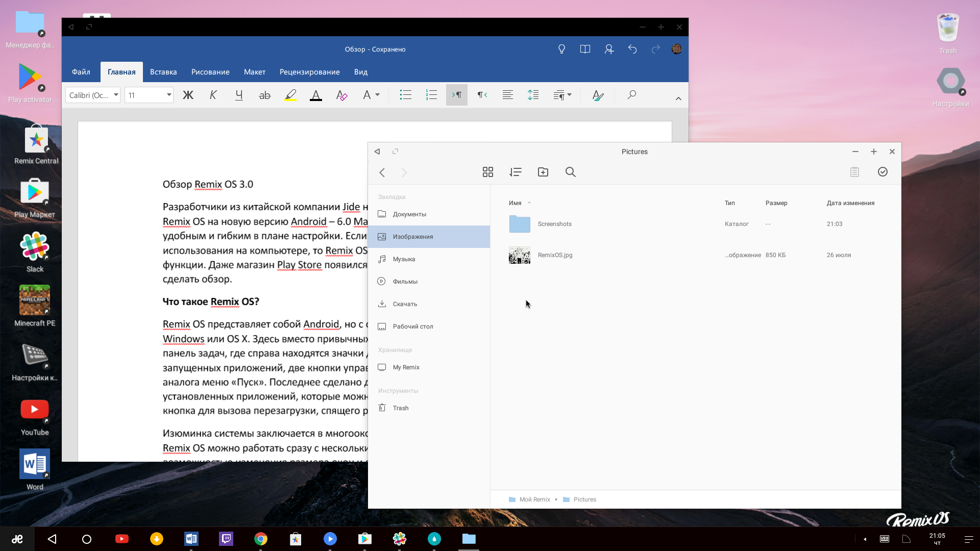Screen dimensions: 980x551
Task: Launch Chrome from the taskbar
Action: [x=261, y=539]
